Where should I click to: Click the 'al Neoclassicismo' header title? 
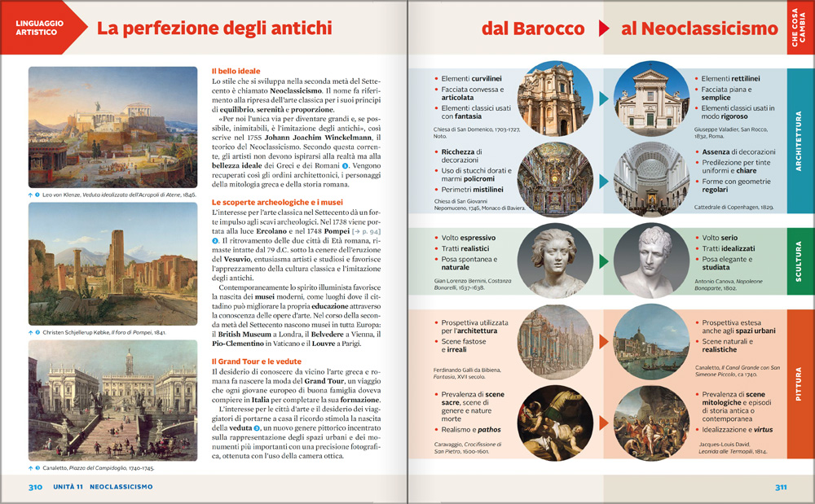click(699, 28)
